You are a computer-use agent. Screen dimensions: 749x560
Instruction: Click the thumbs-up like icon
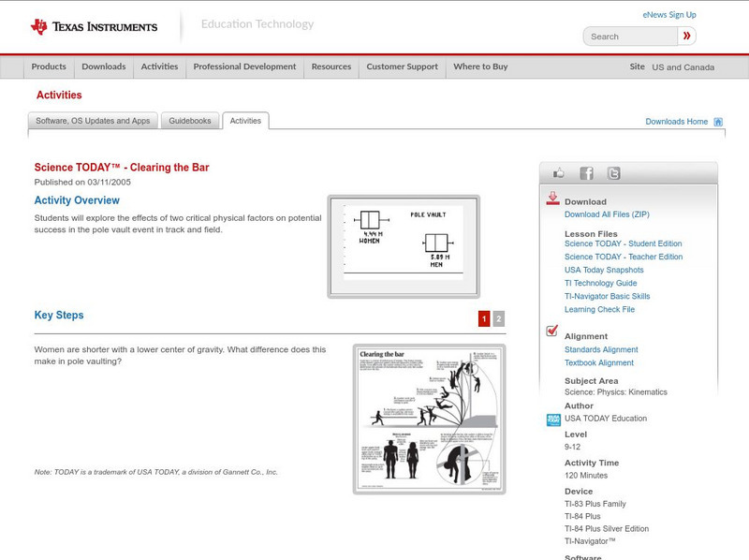tap(558, 173)
